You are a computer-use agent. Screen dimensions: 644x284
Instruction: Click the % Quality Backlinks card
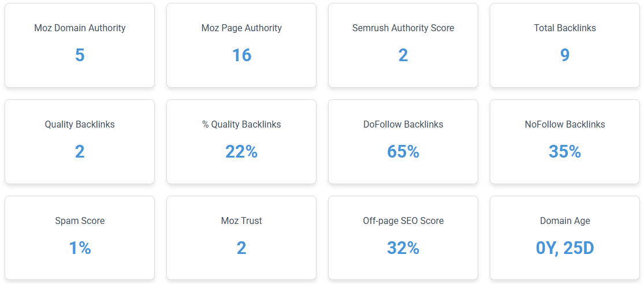241,141
